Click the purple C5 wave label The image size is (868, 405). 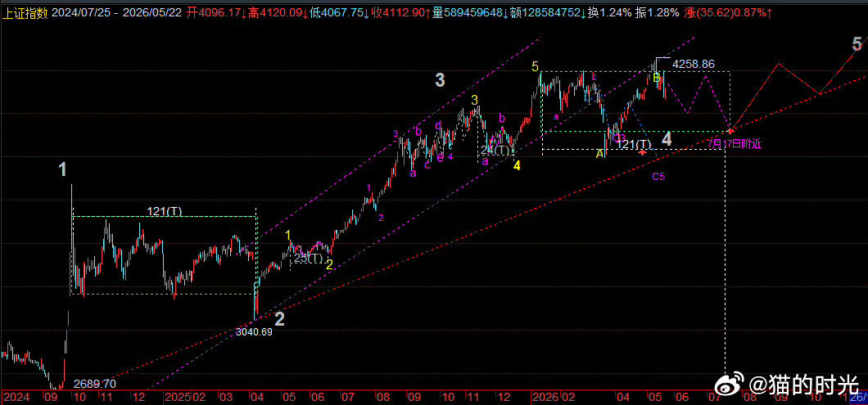pyautogui.click(x=658, y=177)
